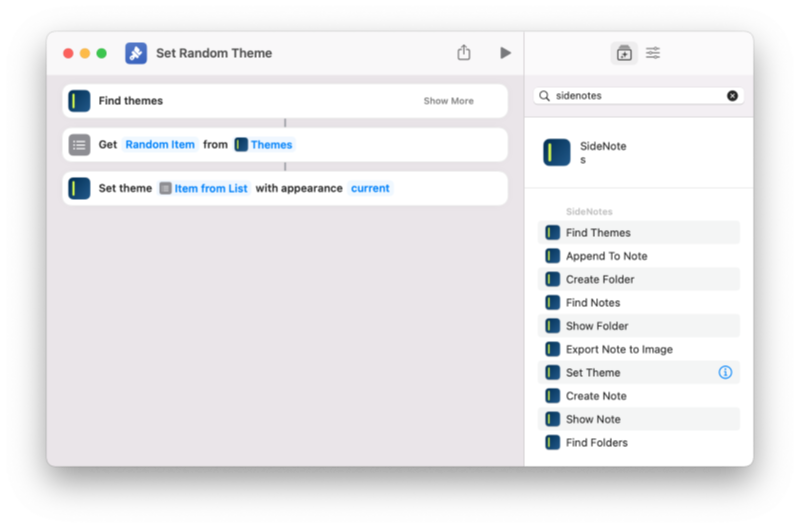Click the icon beside Create Folder
This screenshot has height=528, width=800.
tap(553, 279)
